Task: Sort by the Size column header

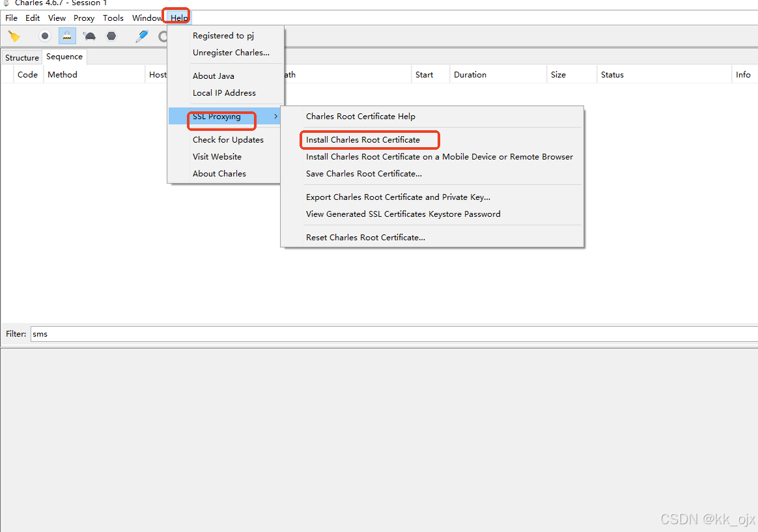Action: 572,74
